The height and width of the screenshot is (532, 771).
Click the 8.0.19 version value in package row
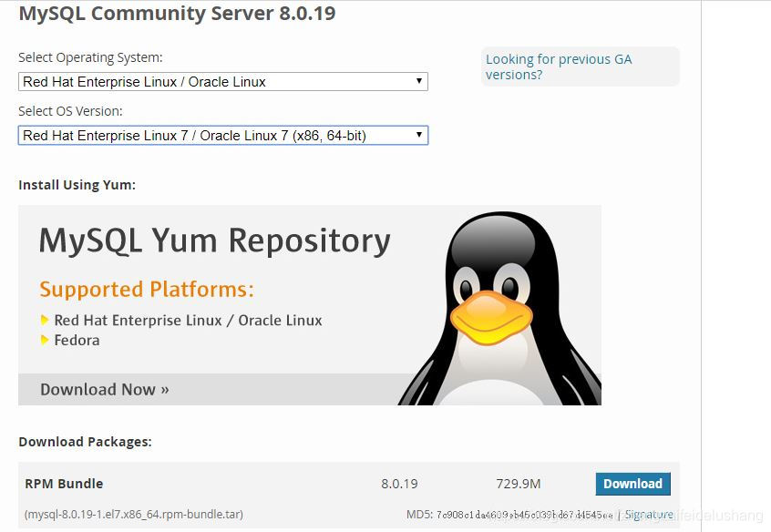[x=399, y=484]
